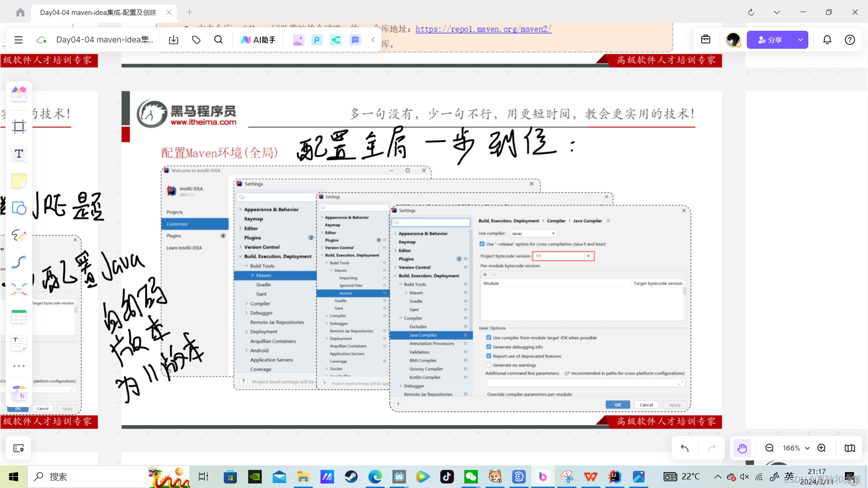Image resolution: width=868 pixels, height=488 pixels.
Task: Open Steam from the taskbar
Action: click(x=351, y=477)
